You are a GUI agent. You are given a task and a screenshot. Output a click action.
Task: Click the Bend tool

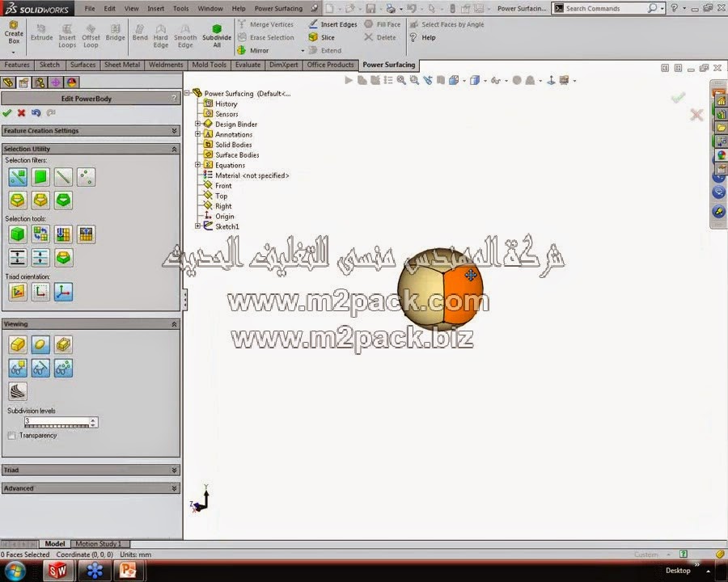[140, 33]
